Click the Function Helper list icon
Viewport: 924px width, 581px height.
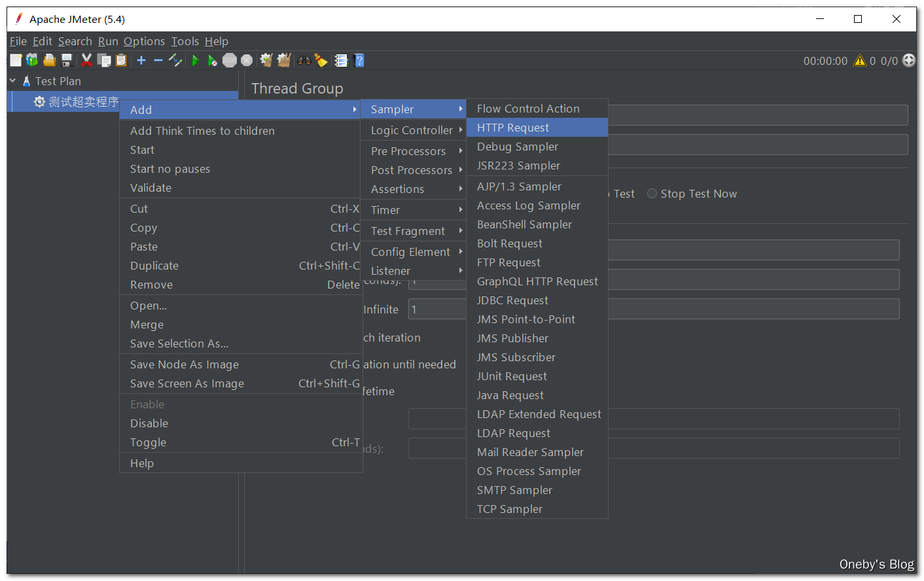tap(341, 60)
